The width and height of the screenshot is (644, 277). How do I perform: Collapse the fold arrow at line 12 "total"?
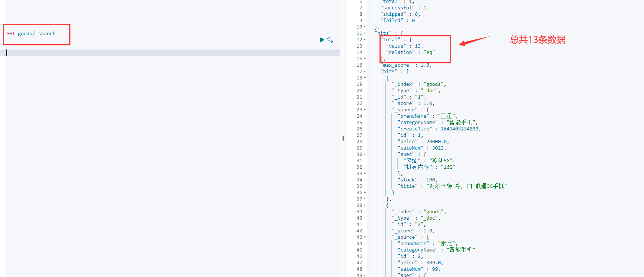coord(365,40)
